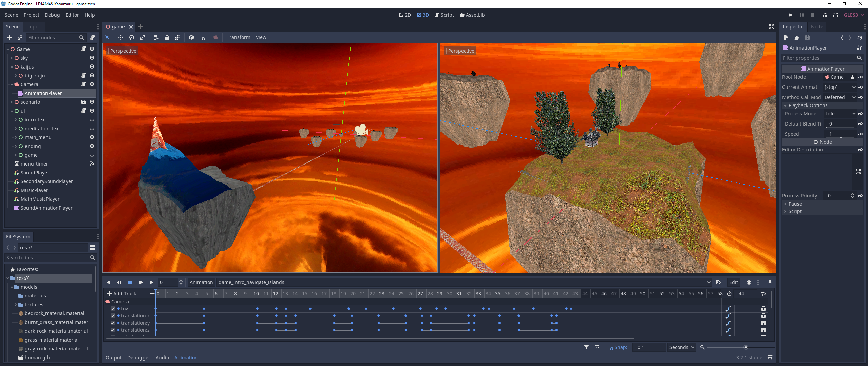868x366 pixels.
Task: Toggle the camera preview override icon
Action: coord(215,37)
